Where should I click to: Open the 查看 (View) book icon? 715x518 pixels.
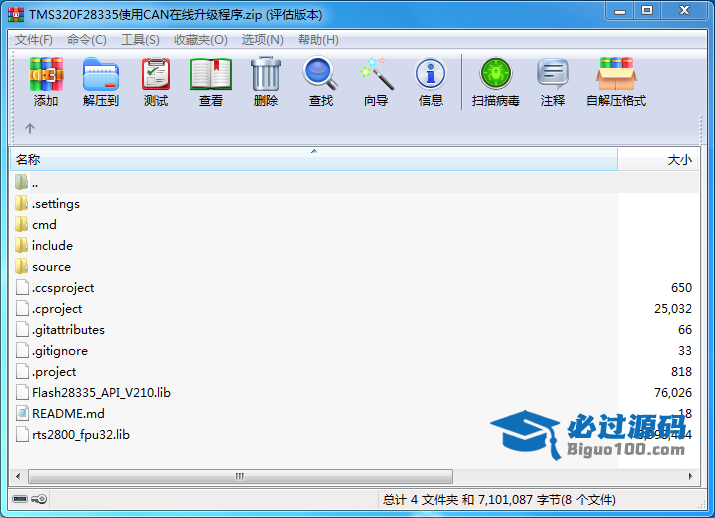click(211, 74)
